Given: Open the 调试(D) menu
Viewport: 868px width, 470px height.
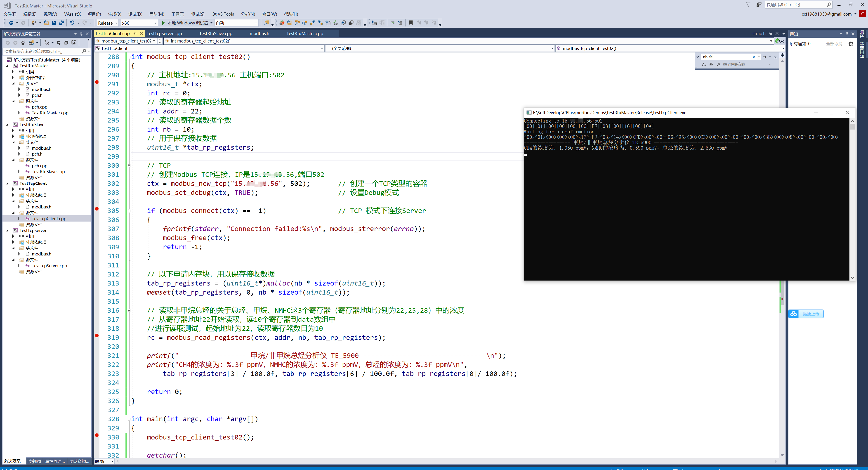Looking at the screenshot, I should click(135, 14).
